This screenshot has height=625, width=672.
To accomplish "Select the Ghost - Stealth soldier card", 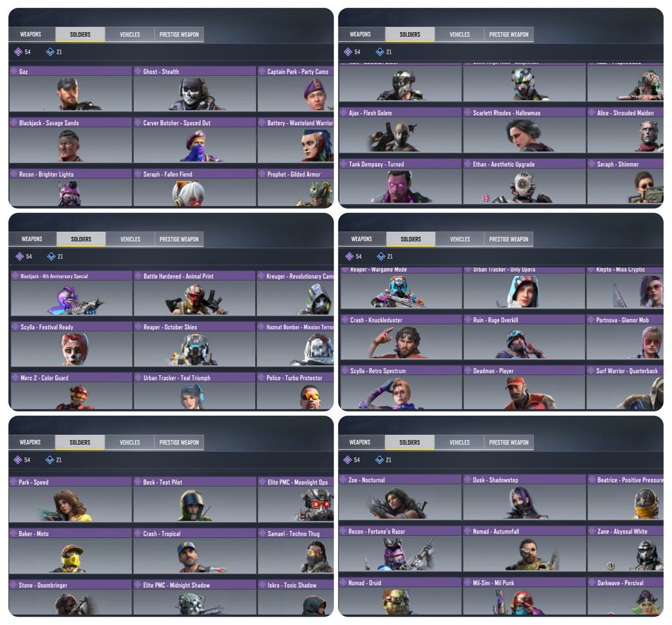I will pyautogui.click(x=195, y=89).
